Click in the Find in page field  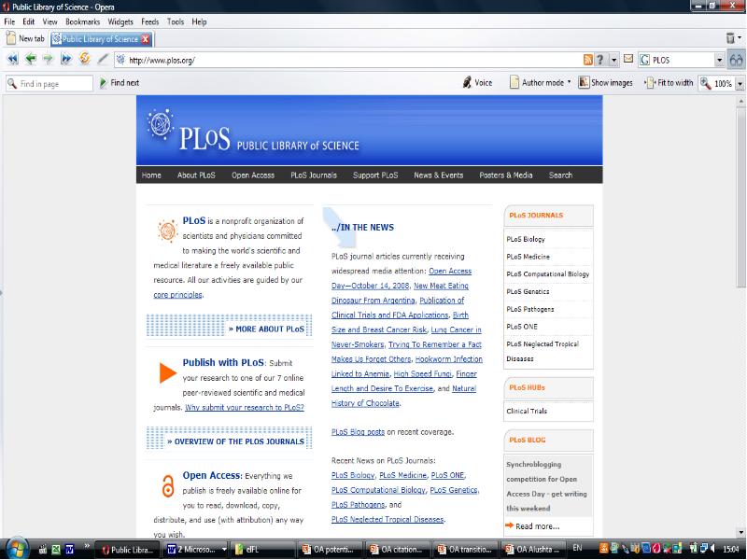click(x=51, y=83)
